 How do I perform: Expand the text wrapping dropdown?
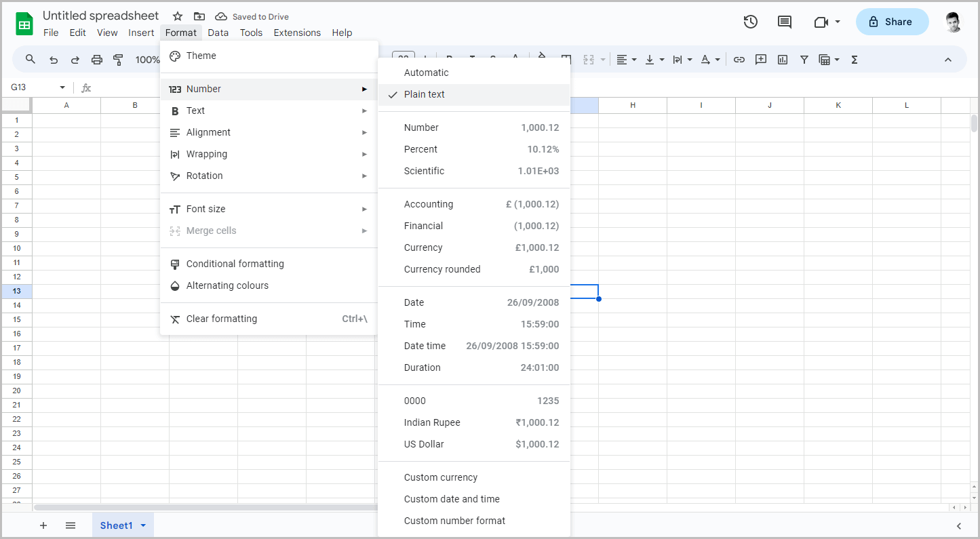681,60
